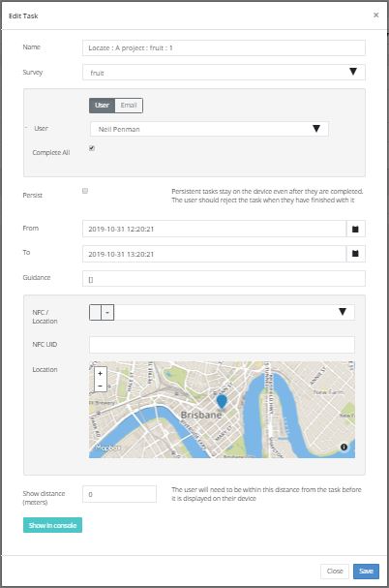389x588 pixels.
Task: Click the blue location marker on map
Action: tap(222, 402)
